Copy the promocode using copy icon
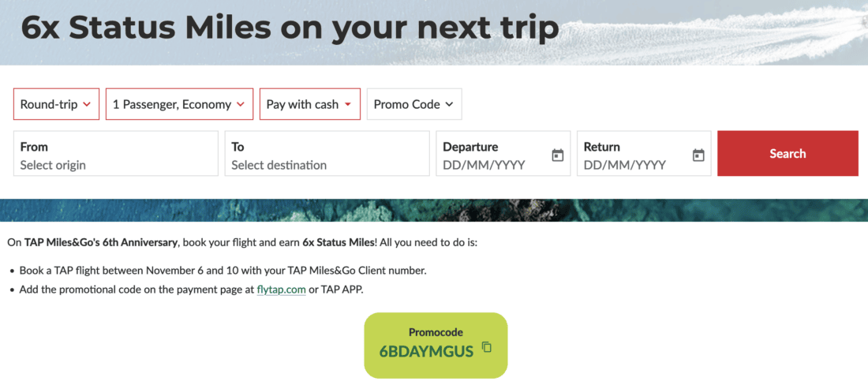 click(487, 347)
